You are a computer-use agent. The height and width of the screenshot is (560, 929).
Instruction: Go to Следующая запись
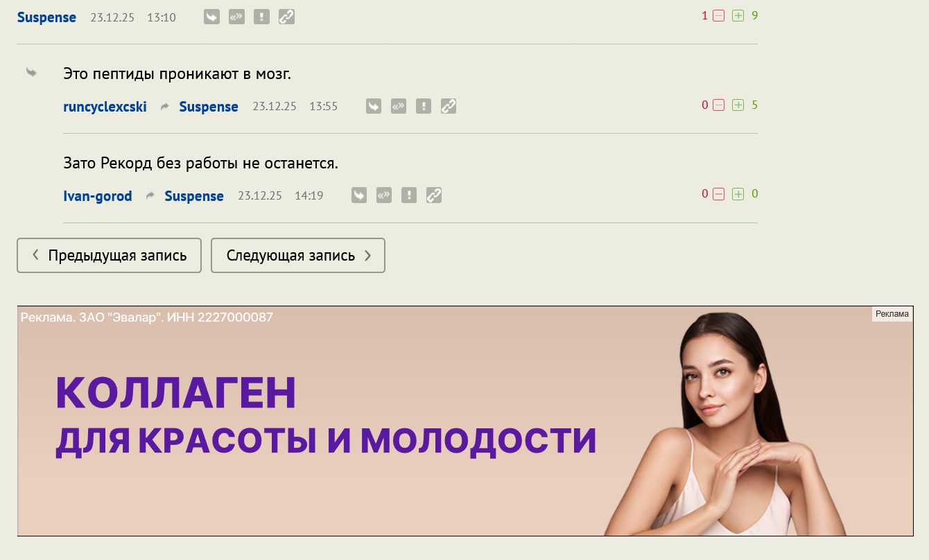tap(298, 256)
